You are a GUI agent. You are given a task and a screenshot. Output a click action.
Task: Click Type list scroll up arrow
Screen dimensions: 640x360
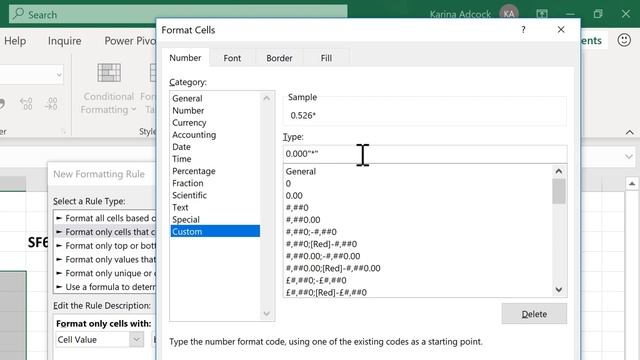tap(559, 171)
